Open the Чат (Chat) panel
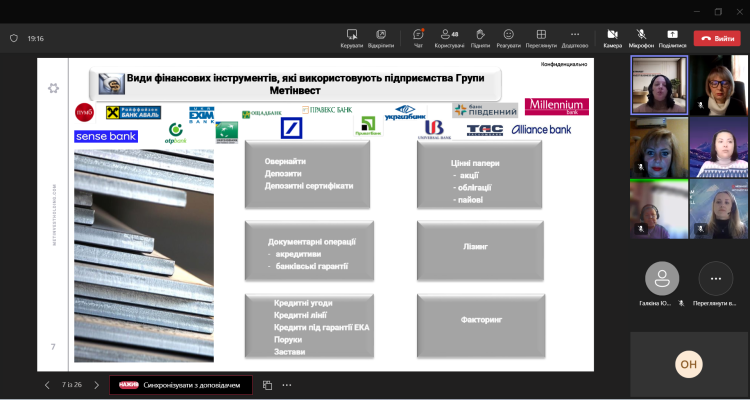750x400 pixels. [x=418, y=37]
